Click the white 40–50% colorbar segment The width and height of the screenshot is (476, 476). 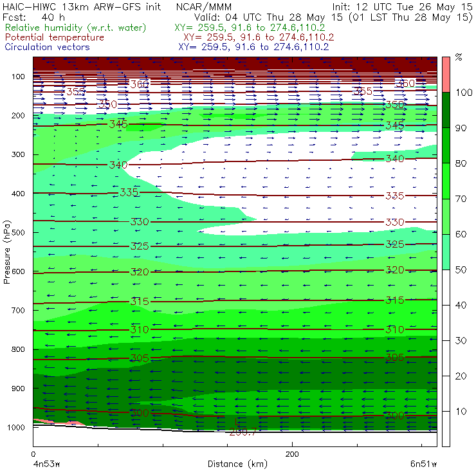click(x=446, y=288)
